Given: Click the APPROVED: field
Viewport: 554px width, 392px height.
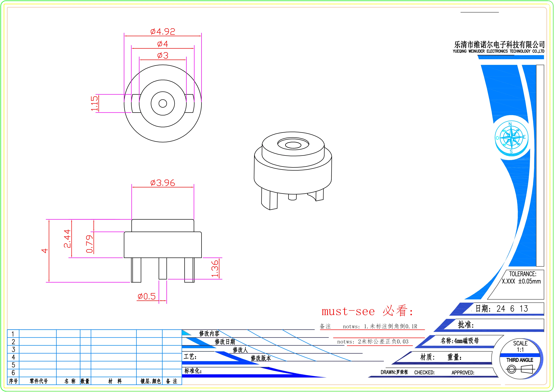Looking at the screenshot, I should click(x=463, y=373).
